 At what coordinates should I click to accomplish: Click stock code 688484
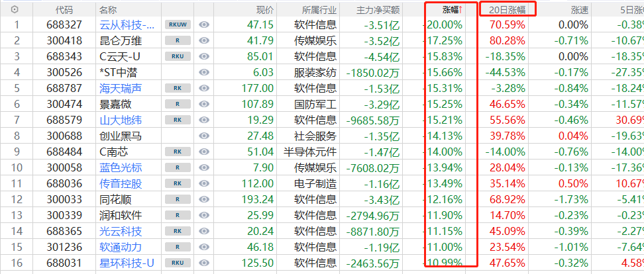pyautogui.click(x=64, y=152)
